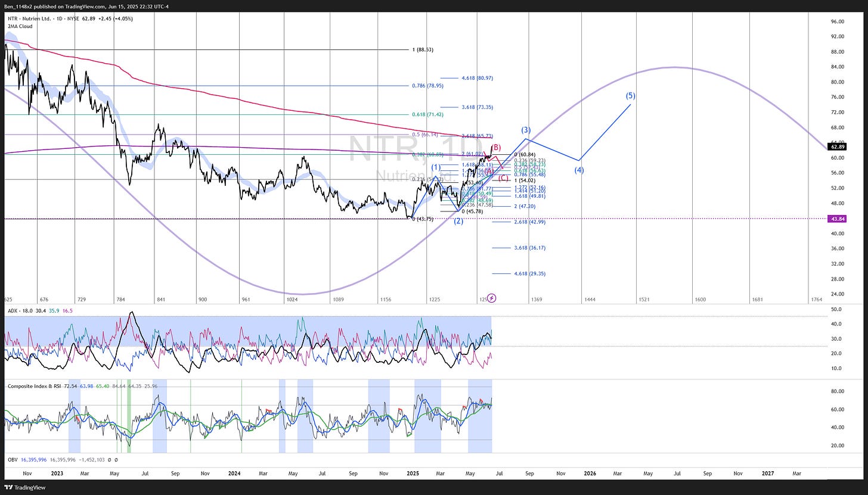Click the 0 (60.84) Fibonacci label
This screenshot has height=495, width=868.
click(525, 154)
